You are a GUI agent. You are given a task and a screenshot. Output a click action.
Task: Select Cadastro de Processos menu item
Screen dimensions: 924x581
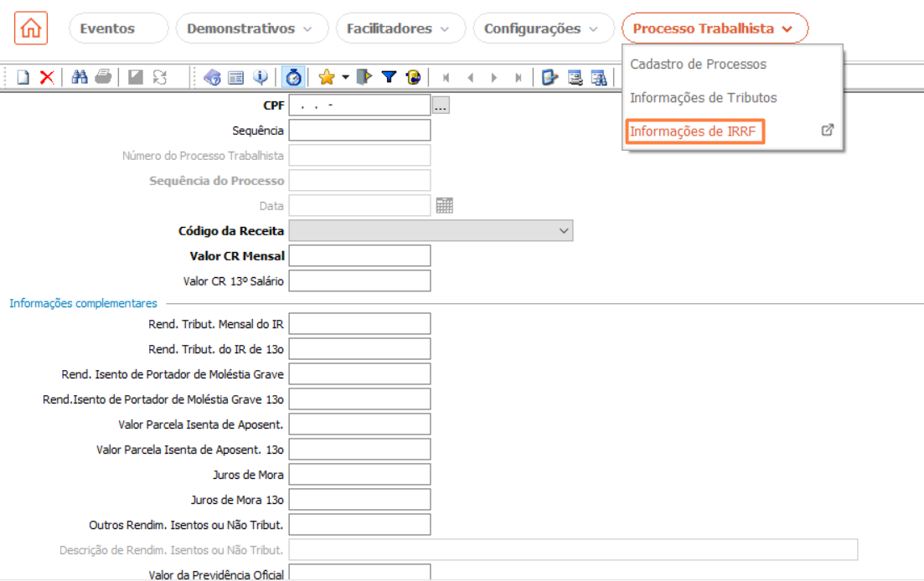(x=699, y=64)
